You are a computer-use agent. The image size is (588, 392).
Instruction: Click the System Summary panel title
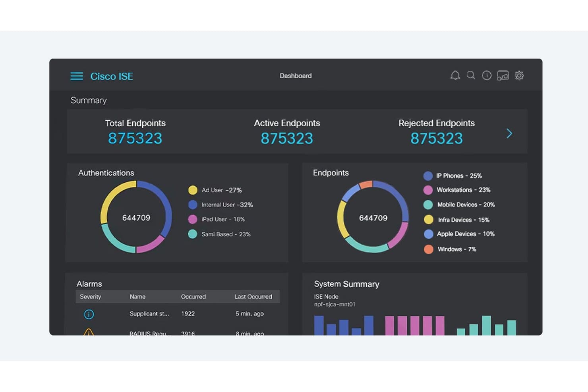point(346,284)
